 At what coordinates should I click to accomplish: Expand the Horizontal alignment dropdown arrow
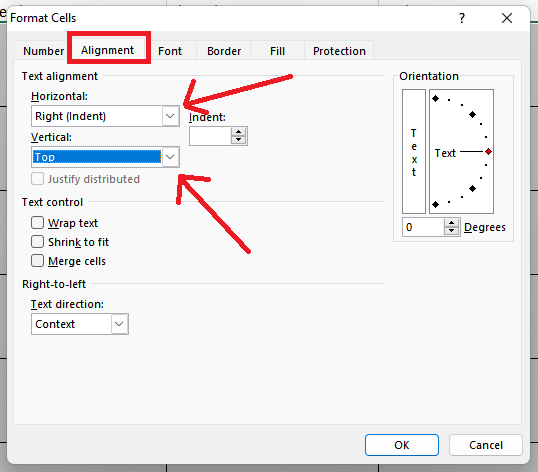tap(170, 116)
